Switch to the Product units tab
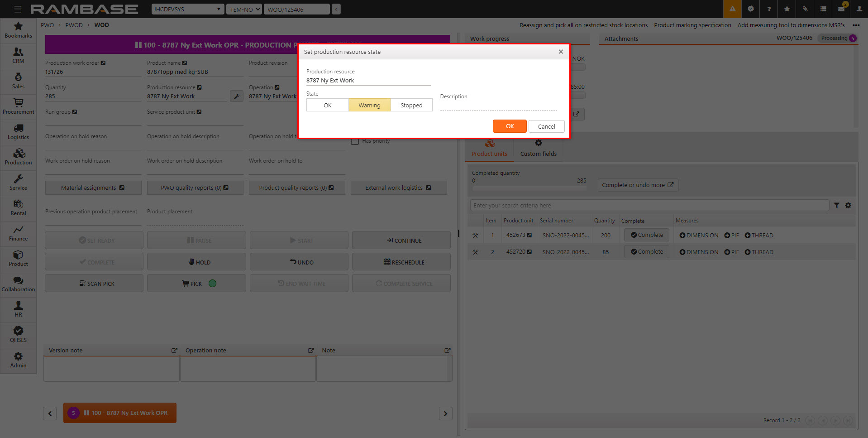This screenshot has width=868, height=438. 489,149
